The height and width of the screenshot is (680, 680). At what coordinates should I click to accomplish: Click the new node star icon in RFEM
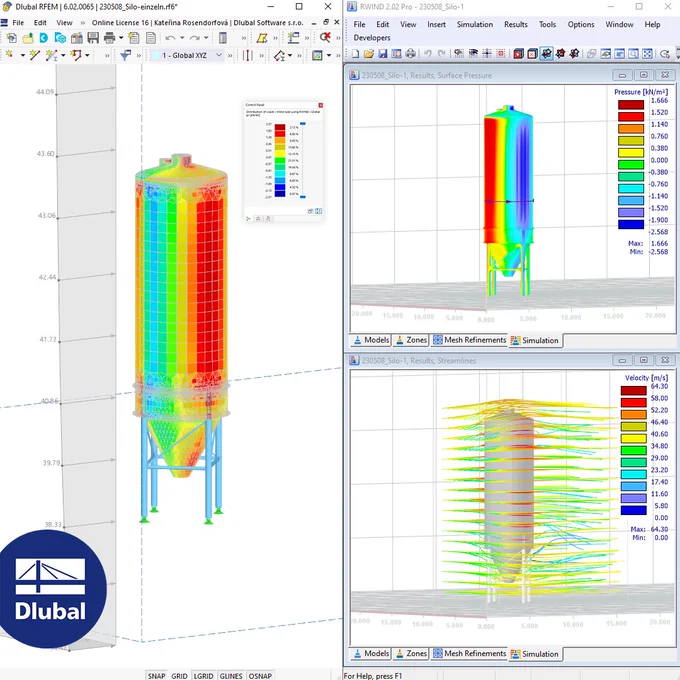(x=10, y=55)
